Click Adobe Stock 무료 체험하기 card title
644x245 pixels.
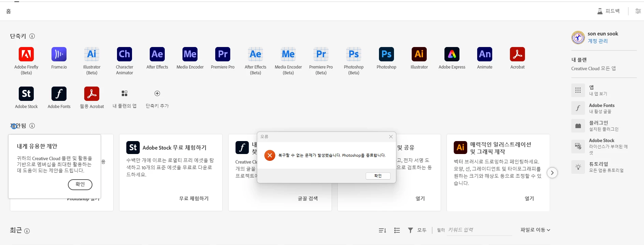(x=174, y=148)
